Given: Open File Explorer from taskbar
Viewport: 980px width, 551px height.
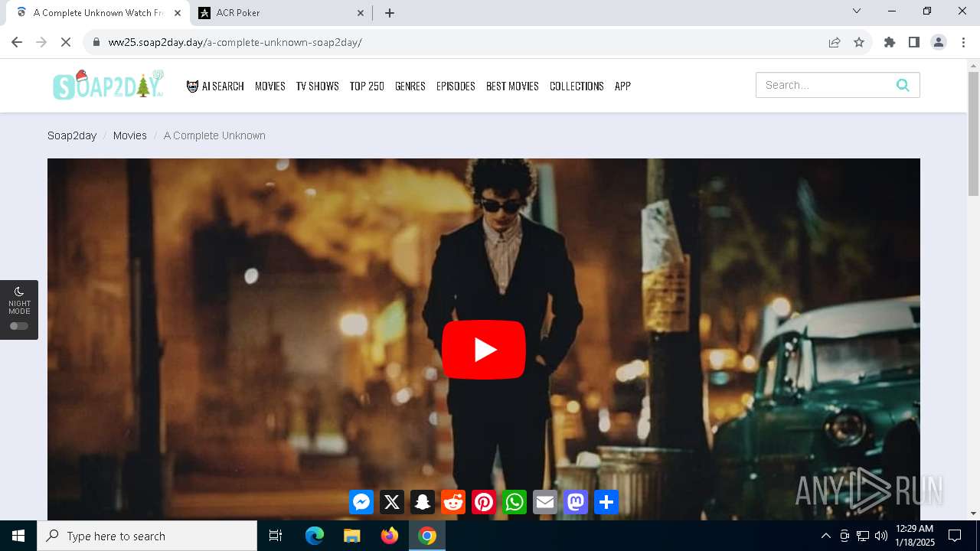Looking at the screenshot, I should 352,536.
